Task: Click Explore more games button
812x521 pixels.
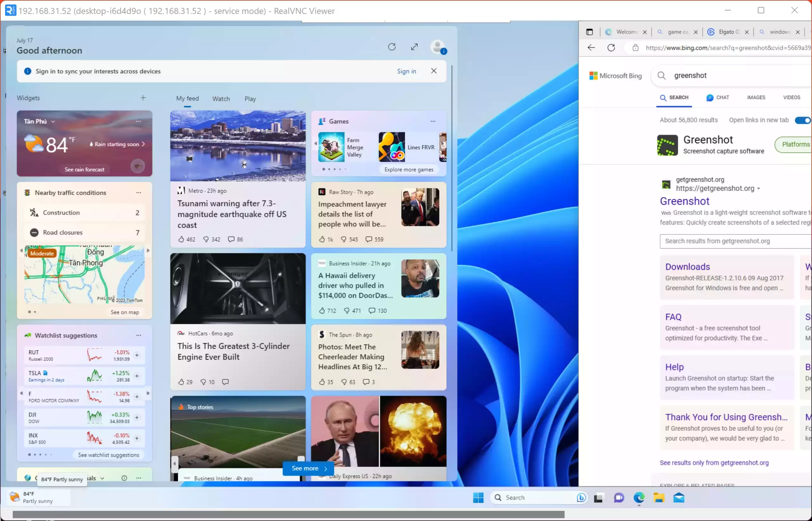Action: [409, 170]
